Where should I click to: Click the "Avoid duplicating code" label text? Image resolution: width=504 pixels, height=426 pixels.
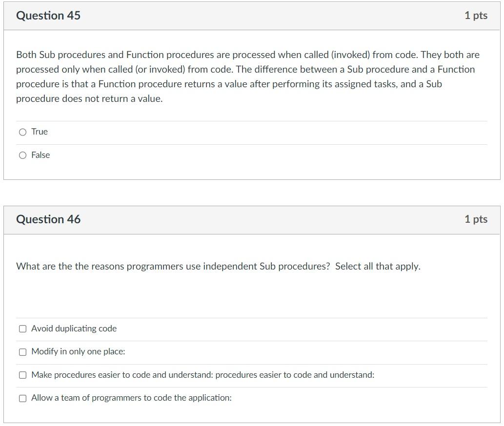(x=74, y=329)
